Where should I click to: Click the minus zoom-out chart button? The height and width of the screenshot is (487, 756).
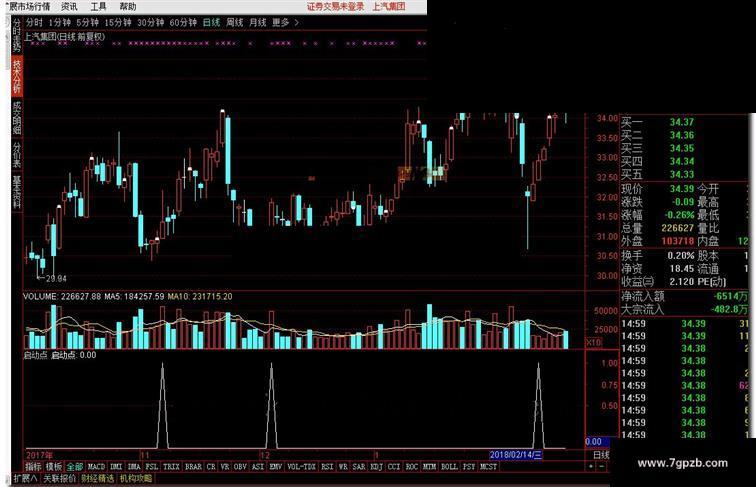(x=601, y=466)
